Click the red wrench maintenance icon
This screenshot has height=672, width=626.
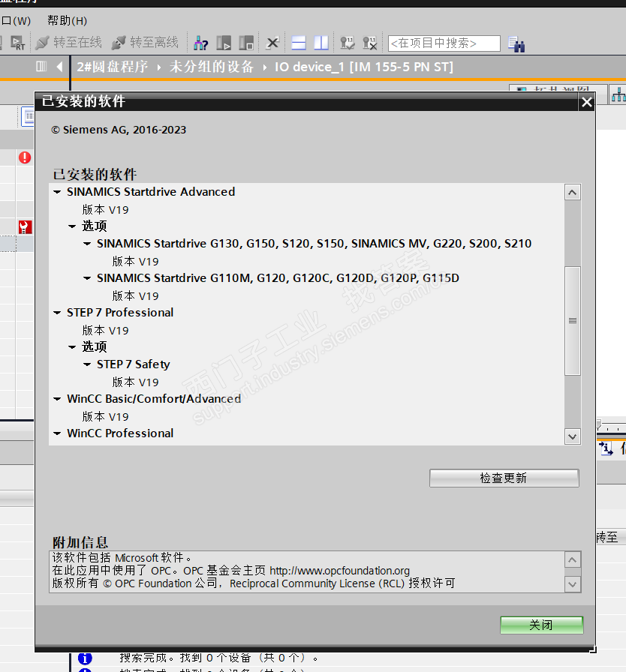pos(26,226)
